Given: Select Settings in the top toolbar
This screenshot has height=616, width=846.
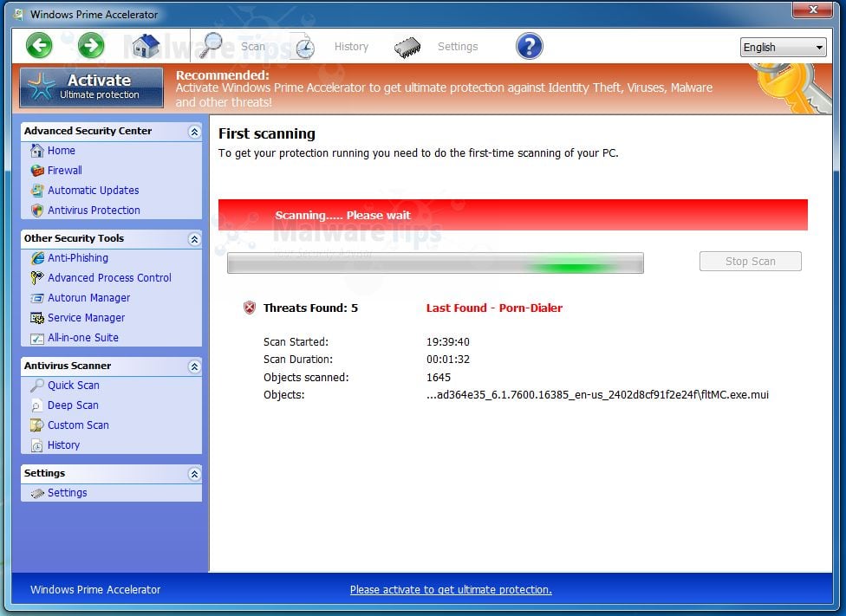Looking at the screenshot, I should coord(458,47).
